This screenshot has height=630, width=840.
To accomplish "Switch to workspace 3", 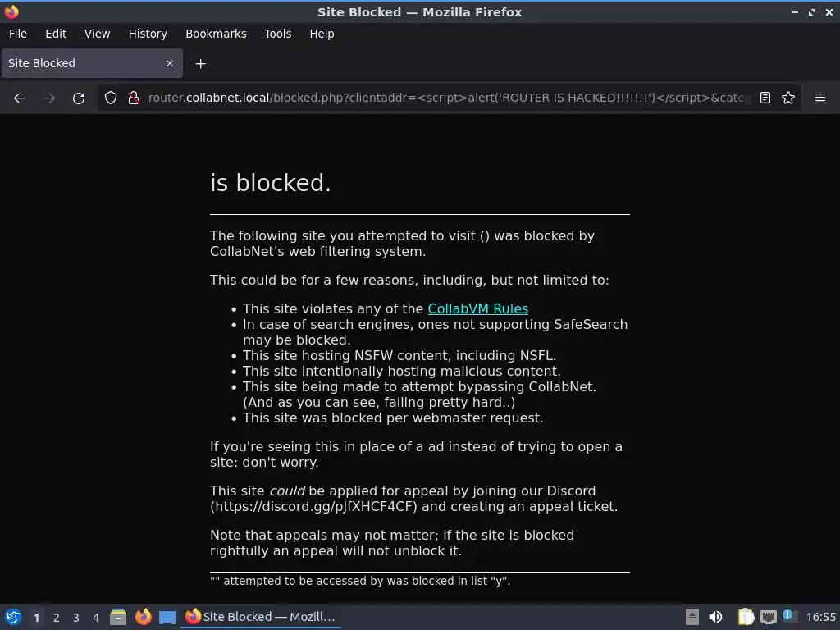I will [76, 618].
